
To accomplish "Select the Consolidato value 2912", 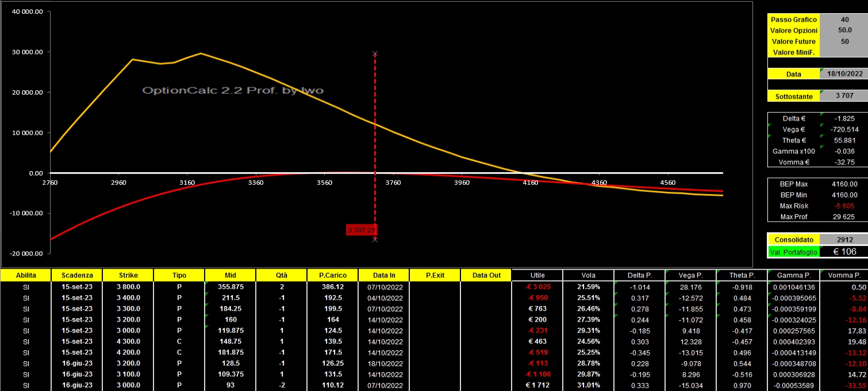I will pos(844,239).
